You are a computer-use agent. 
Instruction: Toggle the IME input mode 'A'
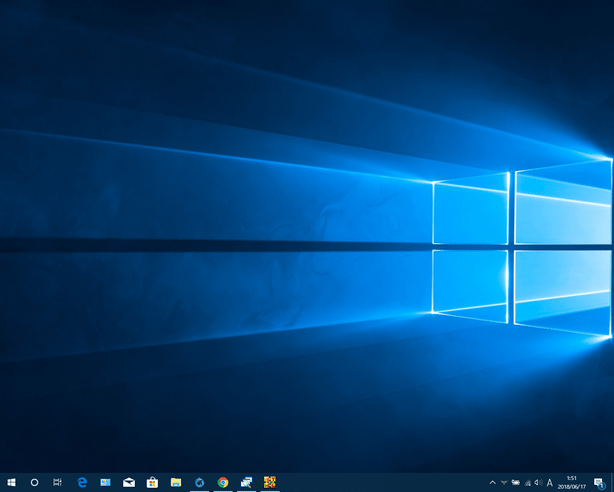(x=549, y=483)
